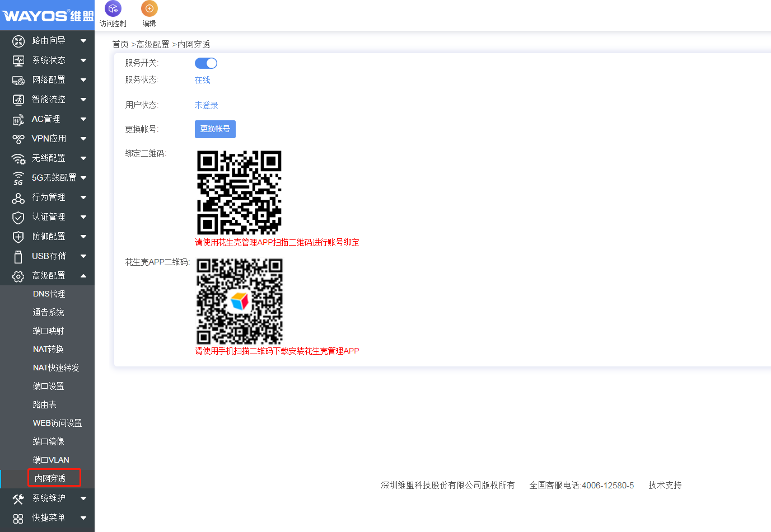
Task: Click the VPN应用 sidebar icon
Action: [18, 139]
